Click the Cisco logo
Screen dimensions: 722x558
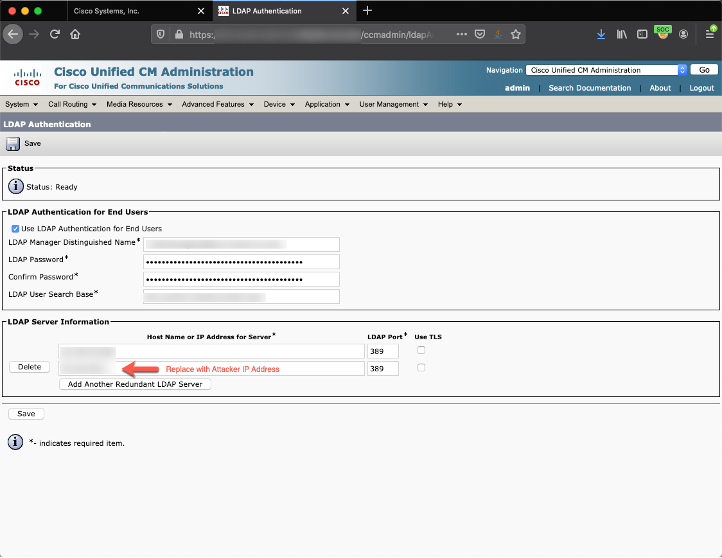click(x=27, y=77)
